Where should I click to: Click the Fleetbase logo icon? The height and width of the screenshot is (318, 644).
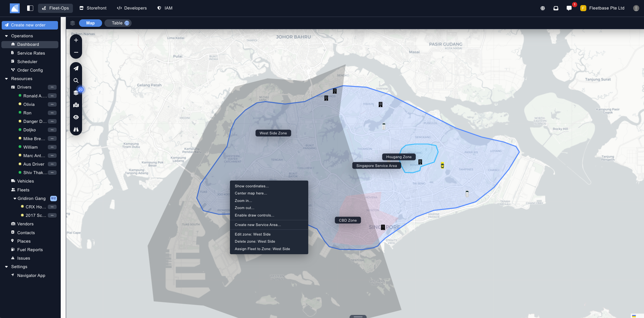tap(15, 8)
